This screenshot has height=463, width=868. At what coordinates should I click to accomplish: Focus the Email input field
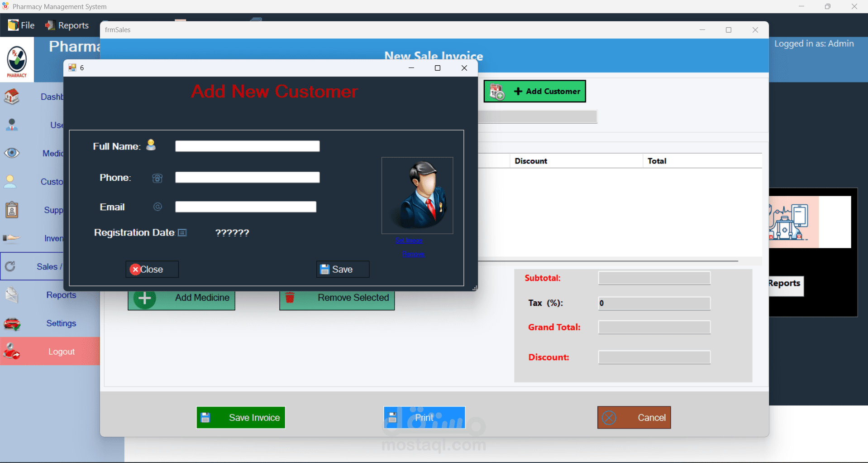246,207
